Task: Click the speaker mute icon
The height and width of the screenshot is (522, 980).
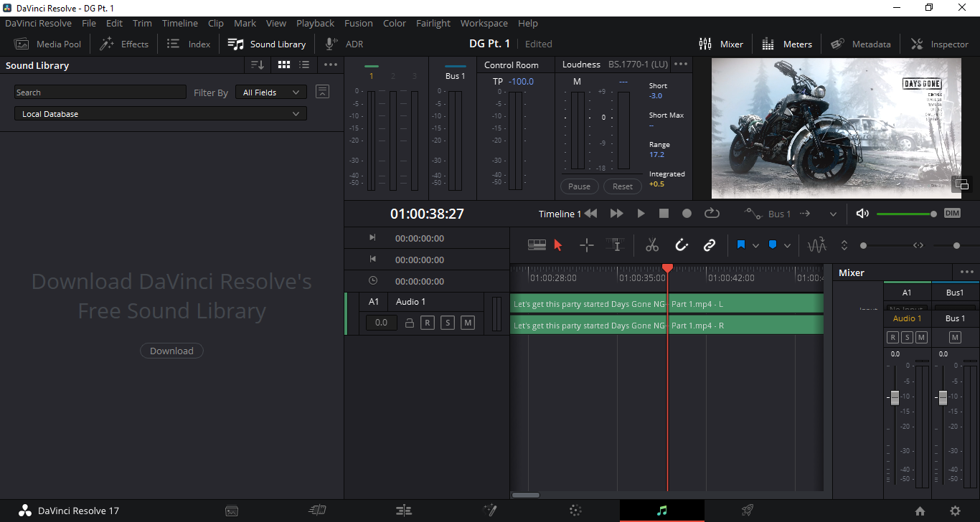Action: (862, 214)
